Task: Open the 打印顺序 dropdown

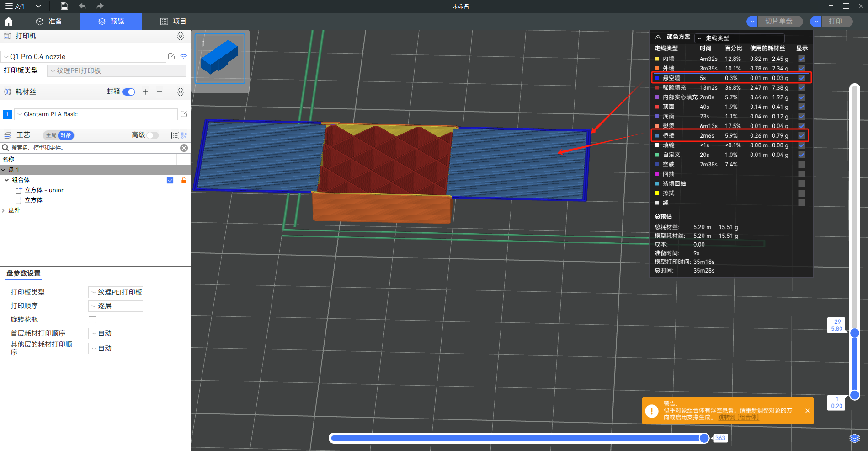Action: [116, 306]
